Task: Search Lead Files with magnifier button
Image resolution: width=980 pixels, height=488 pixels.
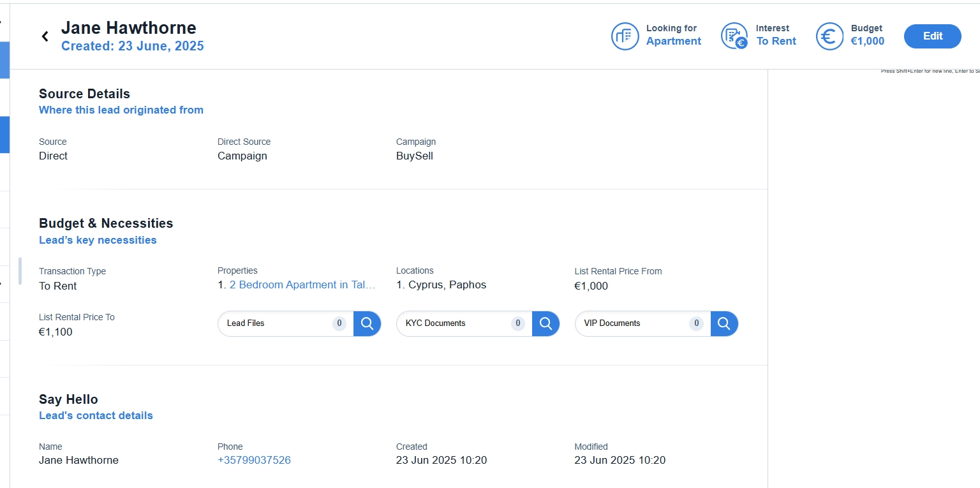Action: (367, 323)
